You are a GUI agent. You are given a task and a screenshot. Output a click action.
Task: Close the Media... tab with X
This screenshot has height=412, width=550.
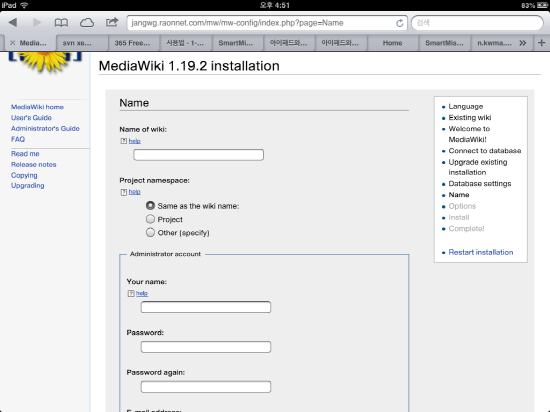point(13,43)
